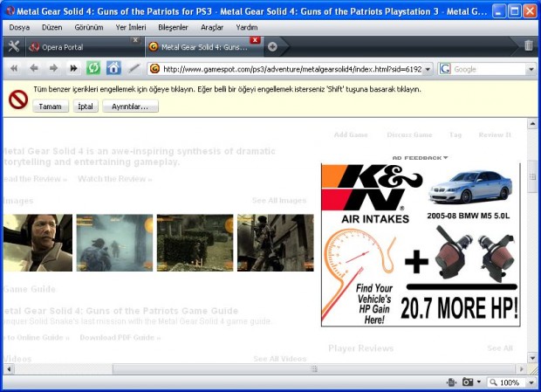Open the Düzen menu
The width and height of the screenshot is (541, 392).
(52, 27)
